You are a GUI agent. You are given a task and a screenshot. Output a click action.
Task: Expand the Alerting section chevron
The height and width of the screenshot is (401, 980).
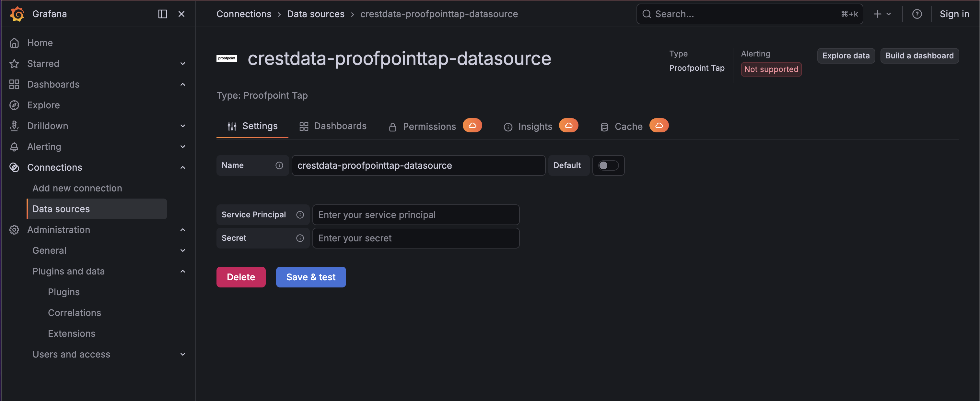[x=182, y=146]
